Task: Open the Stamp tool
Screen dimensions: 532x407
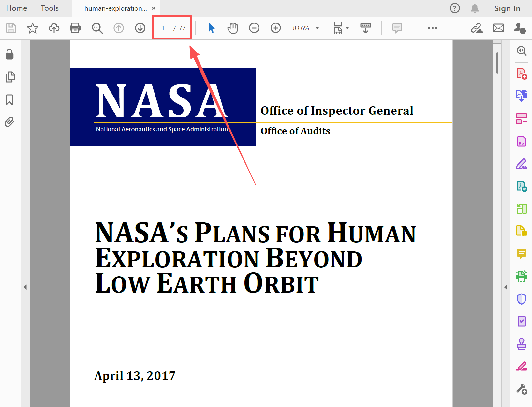Action: click(522, 344)
